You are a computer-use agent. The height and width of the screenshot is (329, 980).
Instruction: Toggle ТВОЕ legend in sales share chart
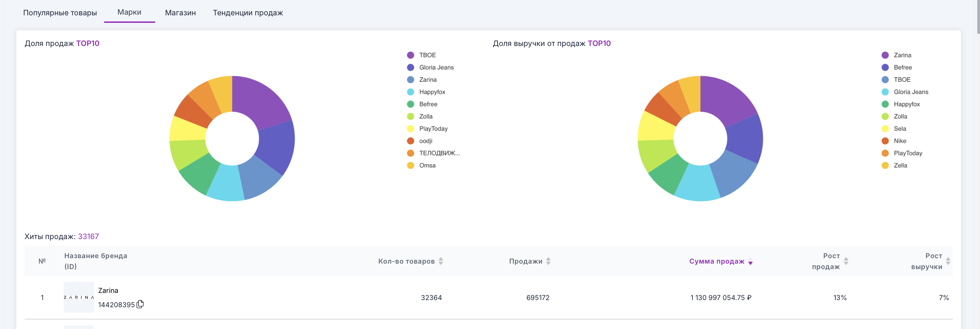pos(422,55)
